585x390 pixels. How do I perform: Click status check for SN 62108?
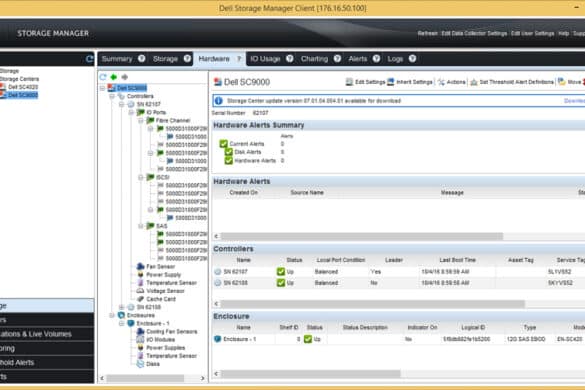pos(281,283)
